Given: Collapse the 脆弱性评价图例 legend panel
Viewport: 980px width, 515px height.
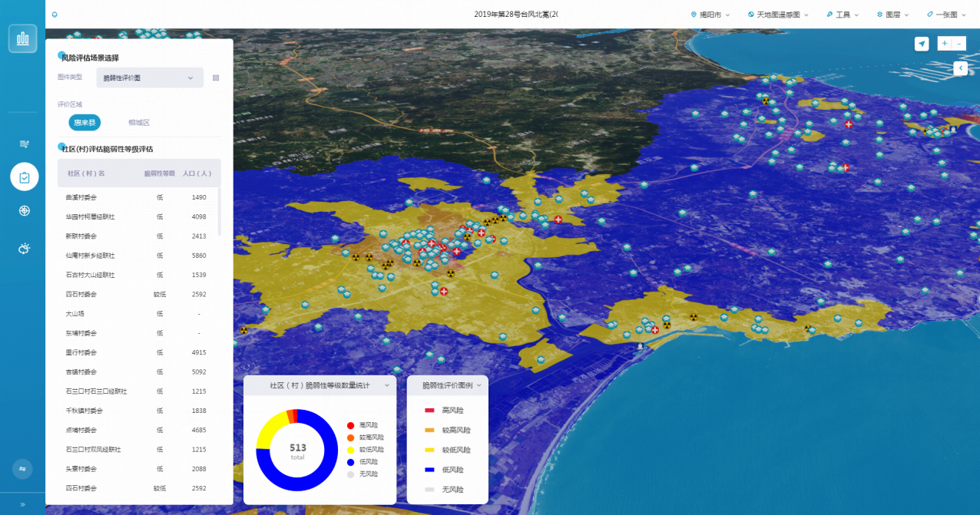Looking at the screenshot, I should (x=479, y=385).
